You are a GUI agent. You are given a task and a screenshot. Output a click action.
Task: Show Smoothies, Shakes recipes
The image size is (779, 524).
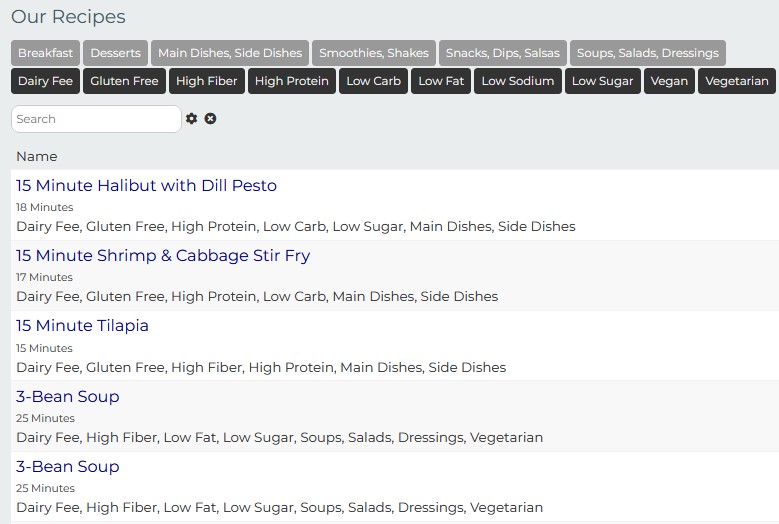tap(374, 53)
